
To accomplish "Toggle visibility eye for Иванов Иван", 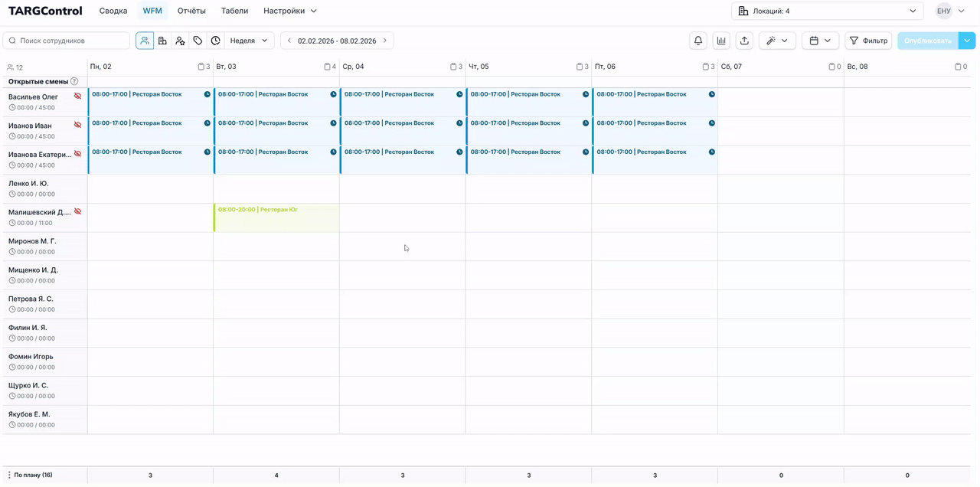I will point(77,125).
